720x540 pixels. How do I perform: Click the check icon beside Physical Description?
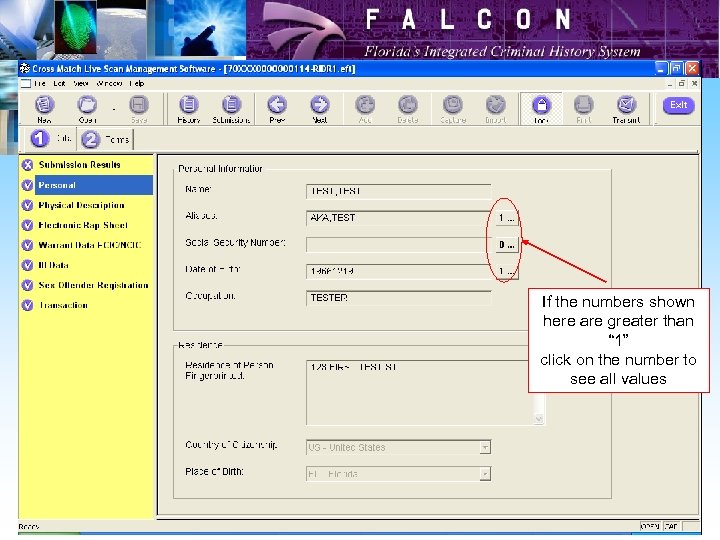28,205
